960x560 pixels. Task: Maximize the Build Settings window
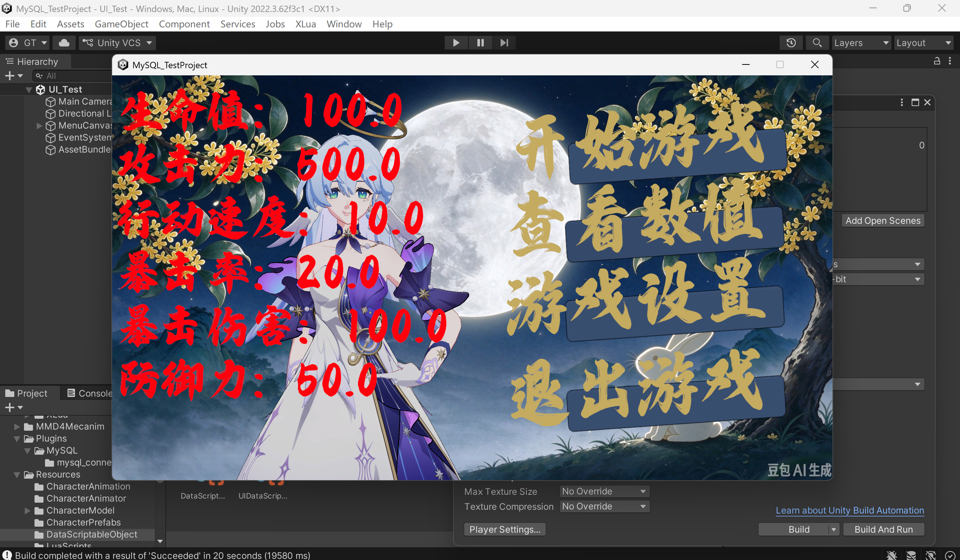915,102
